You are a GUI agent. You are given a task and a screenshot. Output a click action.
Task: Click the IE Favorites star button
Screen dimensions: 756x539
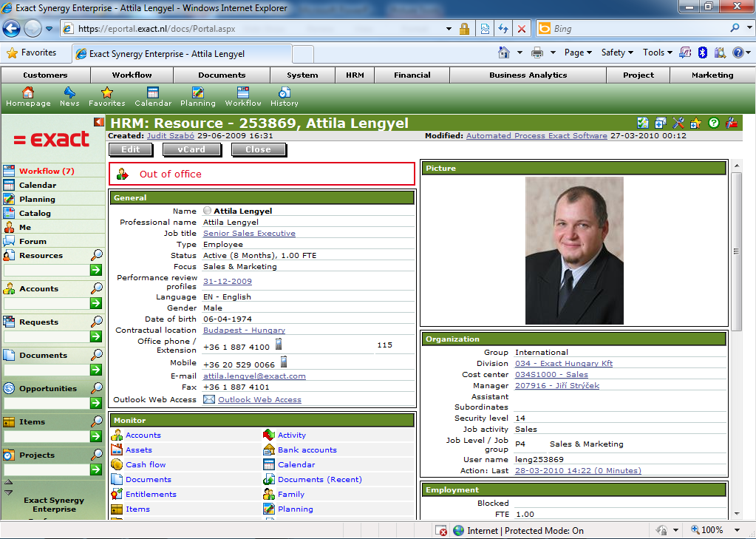click(32, 52)
